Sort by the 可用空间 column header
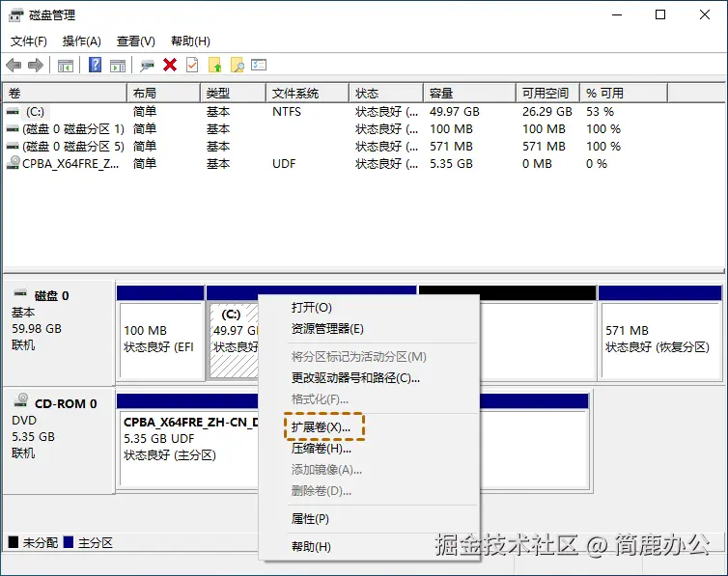728x576 pixels. point(547,94)
